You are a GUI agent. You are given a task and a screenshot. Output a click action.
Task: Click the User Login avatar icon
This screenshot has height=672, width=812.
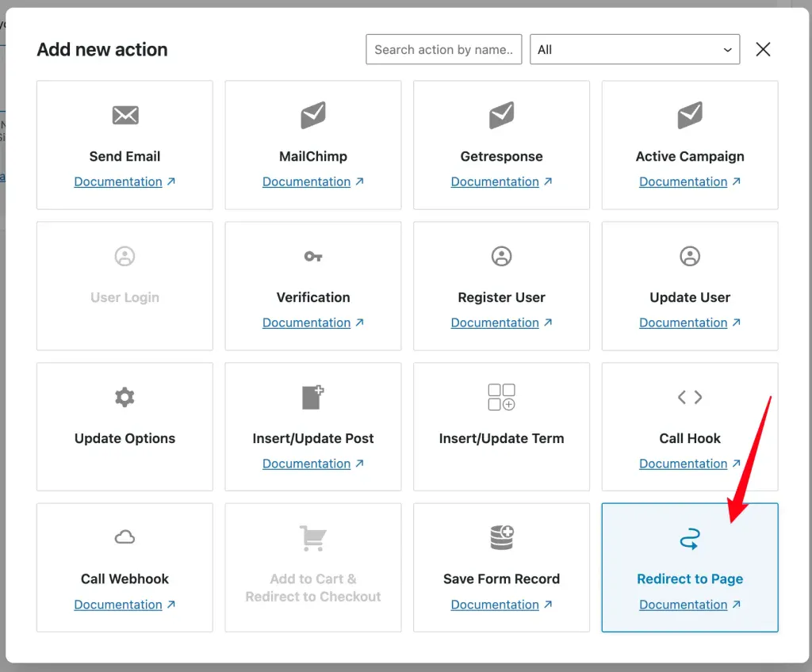[x=124, y=256]
